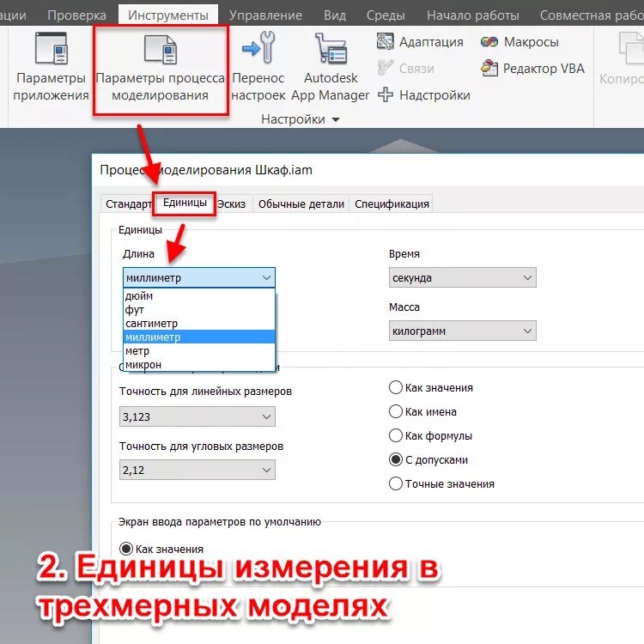Open Надстройки plus icon

[x=386, y=94]
